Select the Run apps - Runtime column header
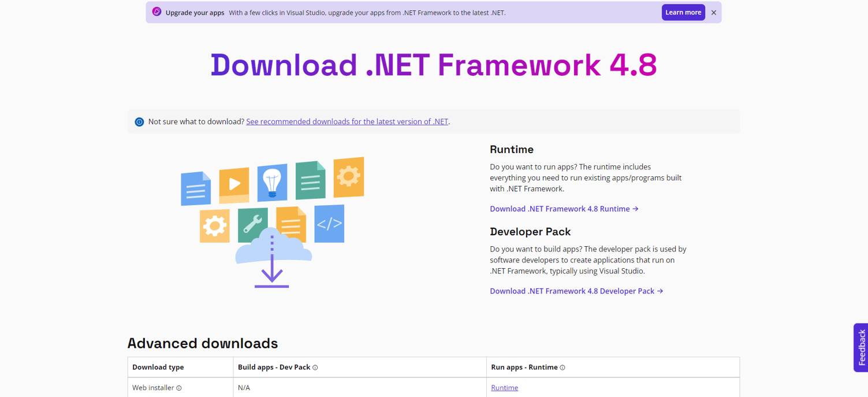Screen dimensions: 868x397 click(524, 367)
